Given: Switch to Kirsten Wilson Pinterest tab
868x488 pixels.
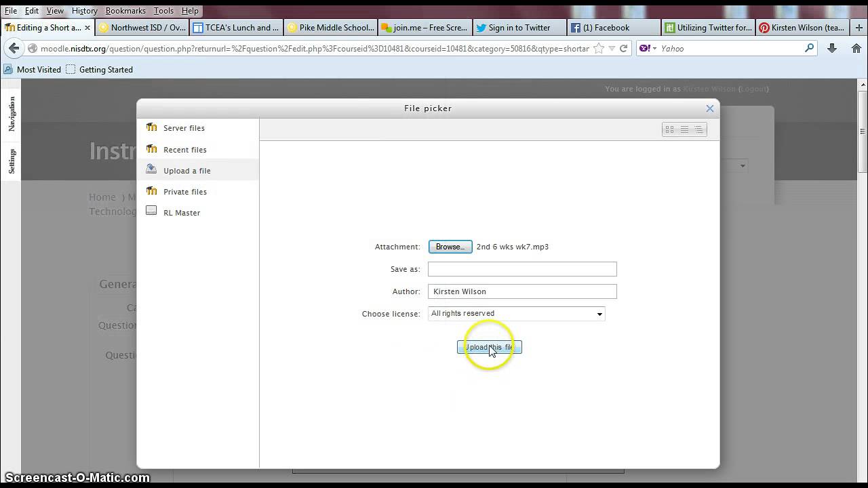Looking at the screenshot, I should pos(802,28).
